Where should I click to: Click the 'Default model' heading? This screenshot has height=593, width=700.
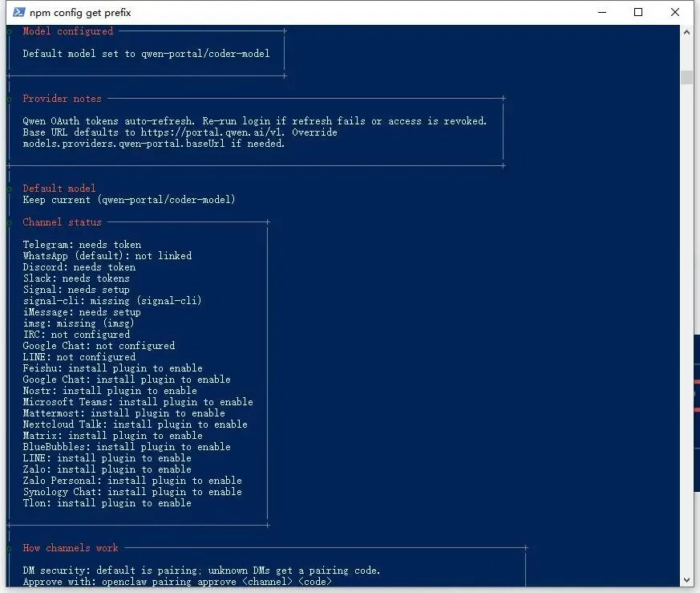click(x=59, y=188)
